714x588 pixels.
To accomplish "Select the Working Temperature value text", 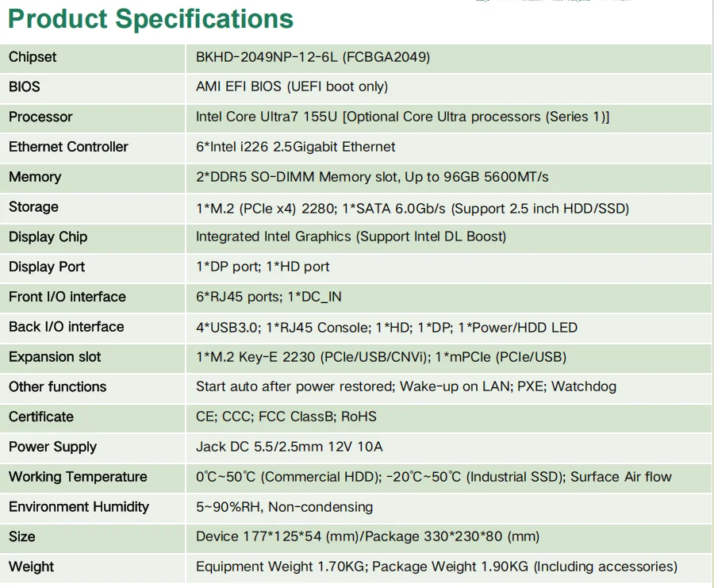I will coord(433,477).
